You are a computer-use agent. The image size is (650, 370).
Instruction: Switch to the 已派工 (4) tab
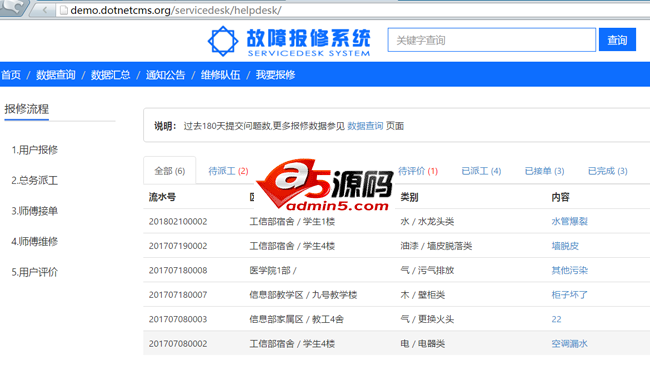[x=481, y=171]
